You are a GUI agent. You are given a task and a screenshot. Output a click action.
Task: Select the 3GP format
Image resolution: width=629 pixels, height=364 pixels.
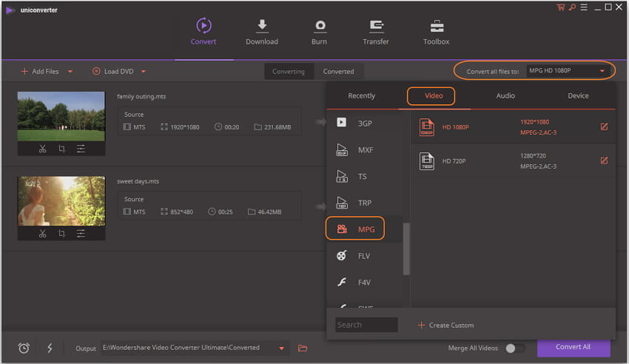pos(364,123)
